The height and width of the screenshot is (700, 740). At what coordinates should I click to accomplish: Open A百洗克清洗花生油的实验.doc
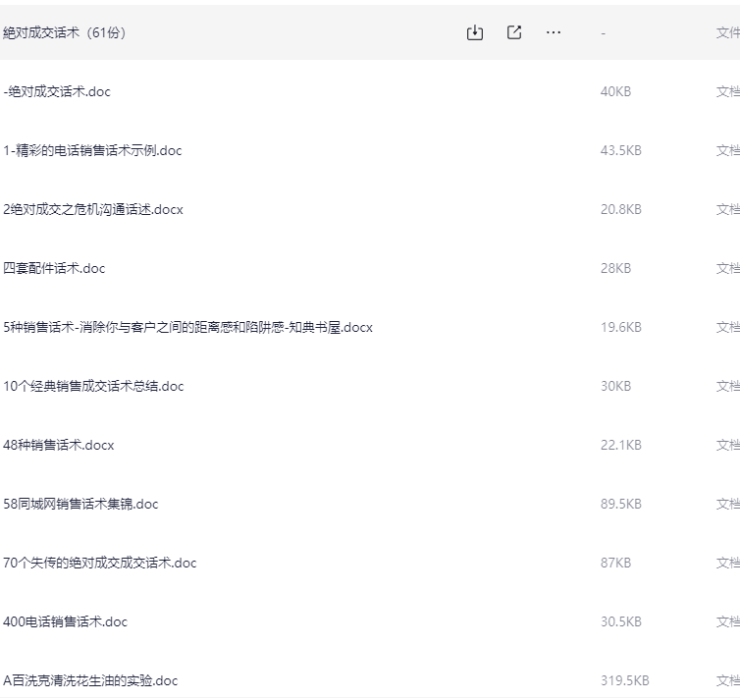click(90, 680)
